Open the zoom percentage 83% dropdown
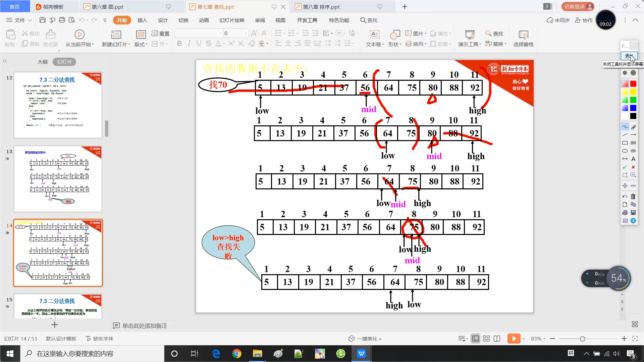Image resolution: width=644 pixels, height=362 pixels. click(538, 339)
